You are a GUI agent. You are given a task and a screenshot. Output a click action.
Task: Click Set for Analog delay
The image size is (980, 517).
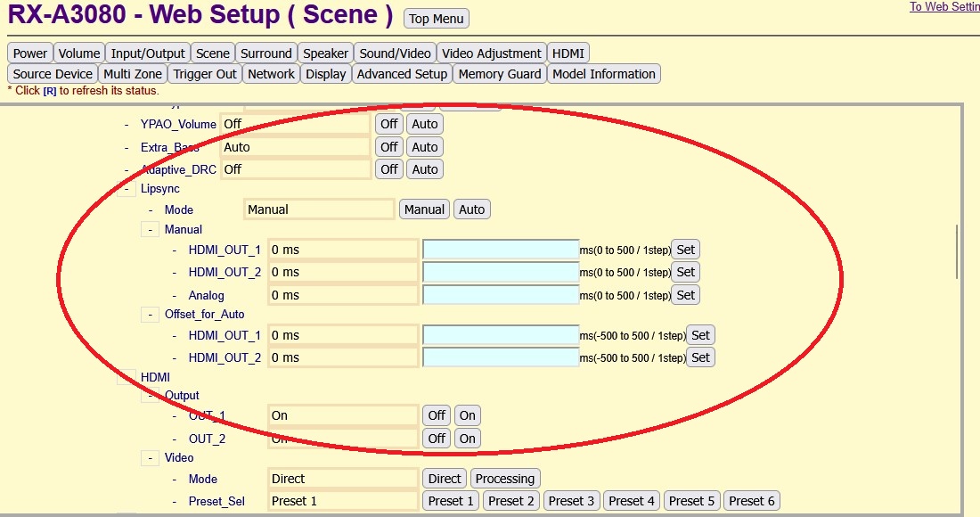coord(686,295)
